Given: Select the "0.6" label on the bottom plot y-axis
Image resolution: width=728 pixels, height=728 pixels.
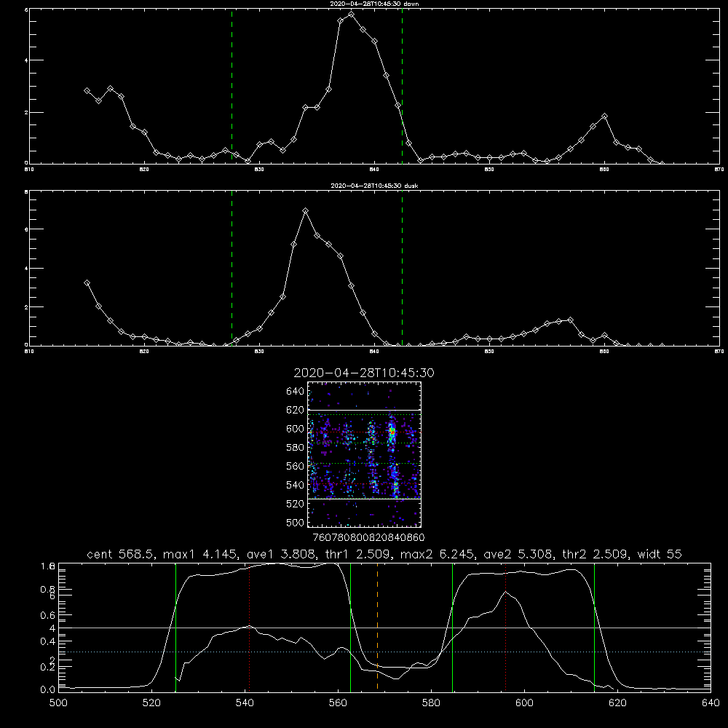Looking at the screenshot, I should point(48,615).
